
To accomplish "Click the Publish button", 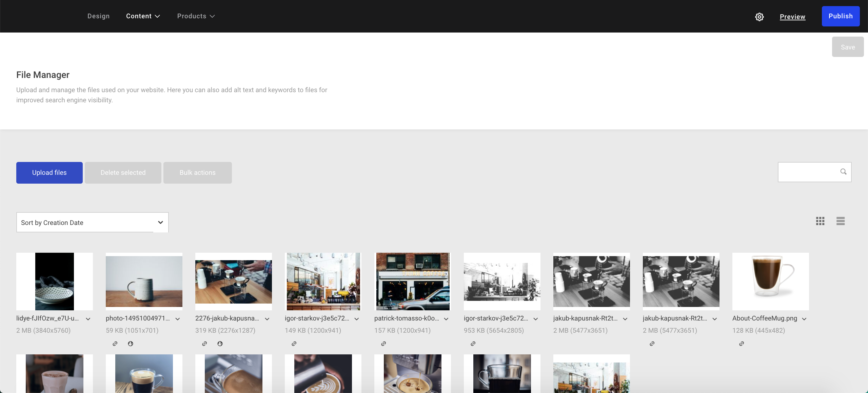I will tap(841, 16).
